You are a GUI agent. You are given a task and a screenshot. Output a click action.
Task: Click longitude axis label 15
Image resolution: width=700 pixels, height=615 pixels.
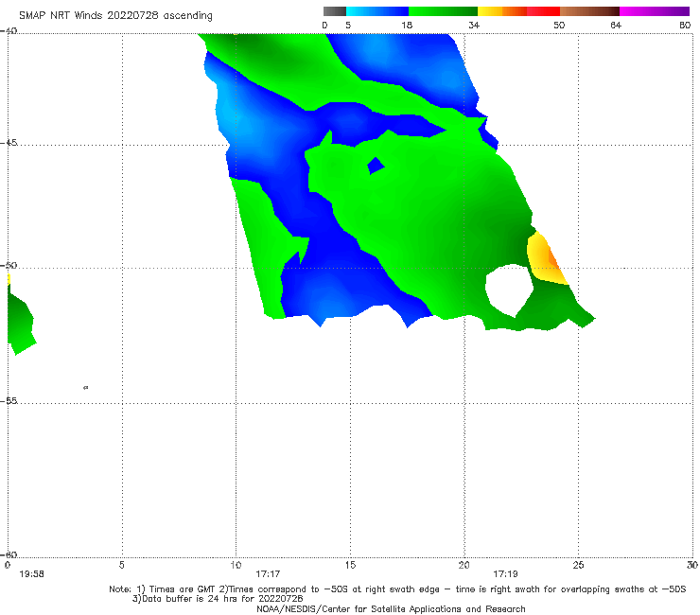(350, 565)
